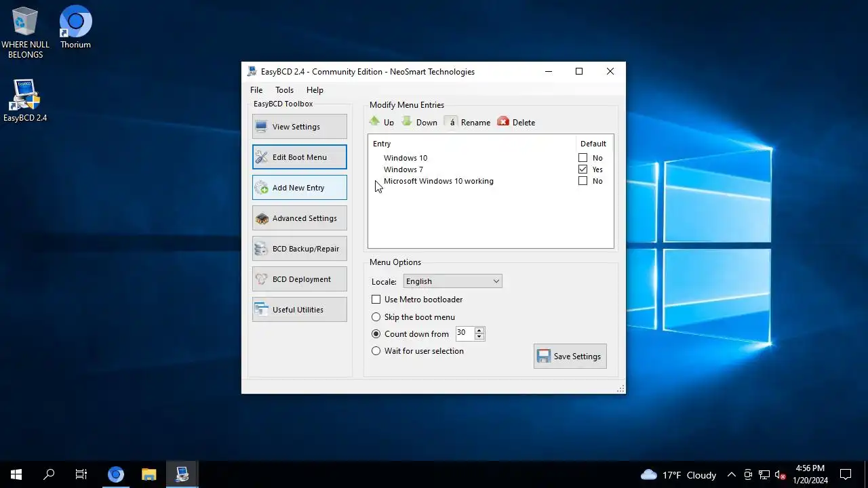Select the EasyBCD 2.4 desktop icon

click(25, 100)
